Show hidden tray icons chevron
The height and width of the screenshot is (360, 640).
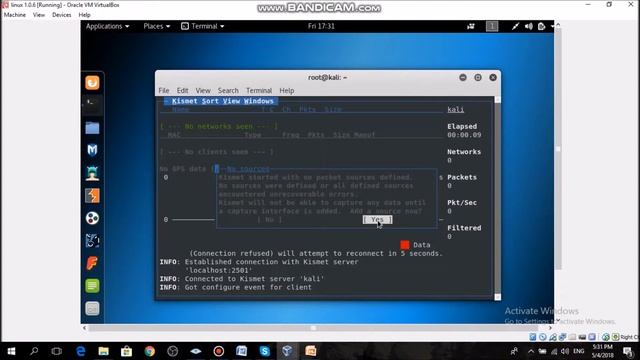[531, 351]
